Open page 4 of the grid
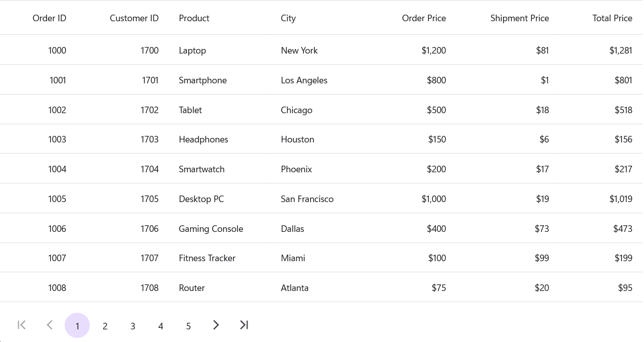644x342 pixels. coord(161,326)
